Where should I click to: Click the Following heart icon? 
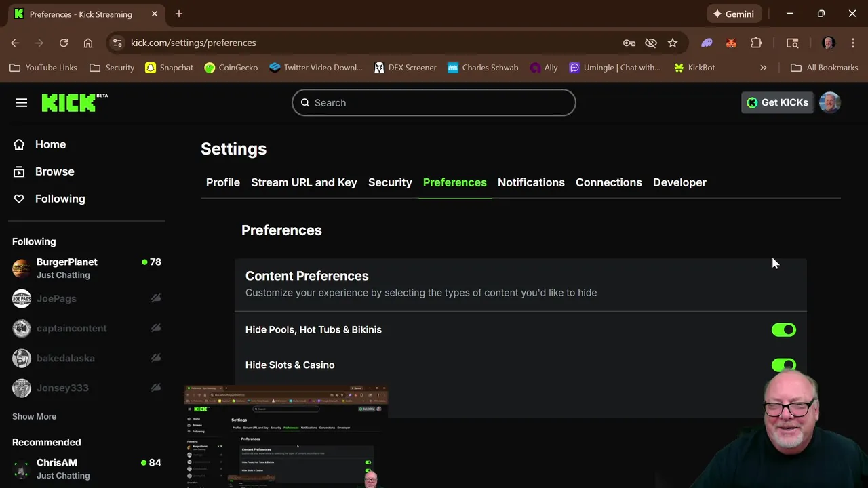pyautogui.click(x=19, y=199)
